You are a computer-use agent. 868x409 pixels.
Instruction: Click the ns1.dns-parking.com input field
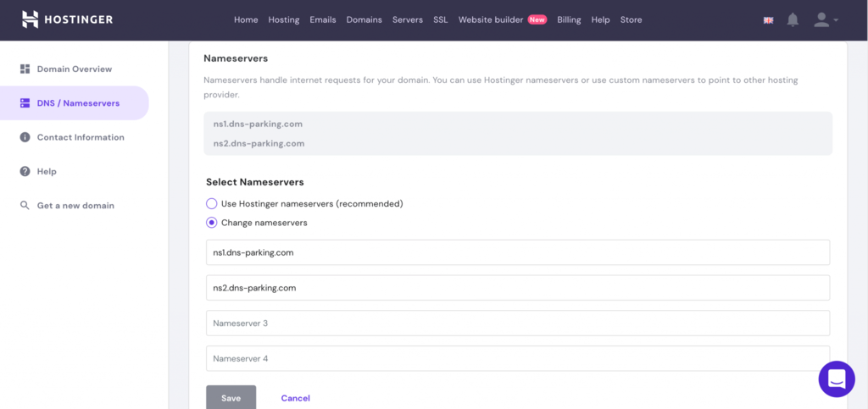tap(518, 252)
